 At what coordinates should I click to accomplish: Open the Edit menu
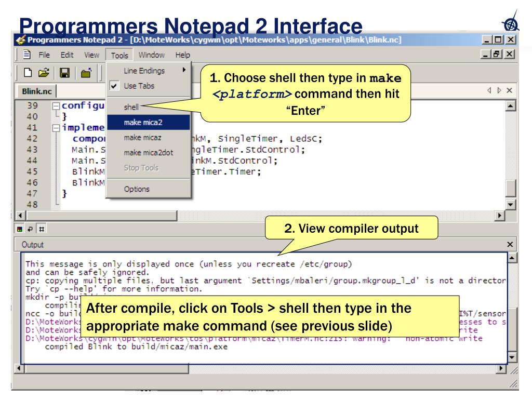pyautogui.click(x=67, y=55)
